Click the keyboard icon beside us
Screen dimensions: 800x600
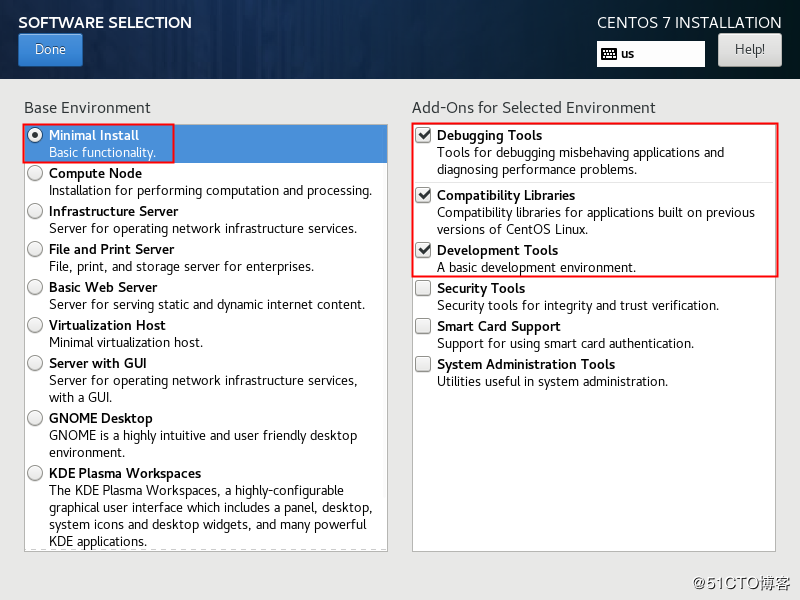[x=609, y=54]
